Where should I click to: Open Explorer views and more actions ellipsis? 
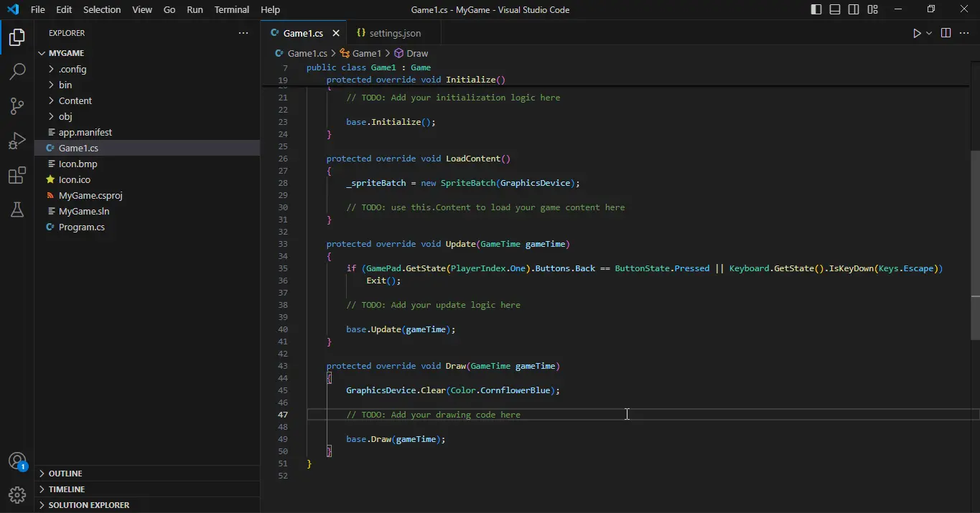click(x=244, y=33)
